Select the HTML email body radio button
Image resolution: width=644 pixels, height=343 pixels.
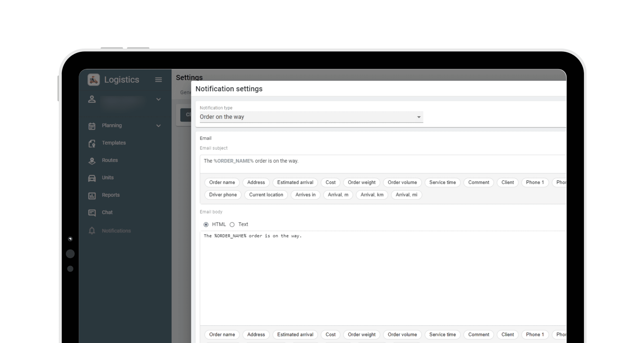206,224
